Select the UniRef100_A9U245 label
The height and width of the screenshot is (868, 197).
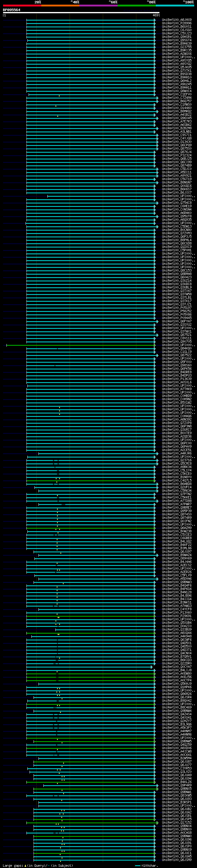(x=177, y=84)
